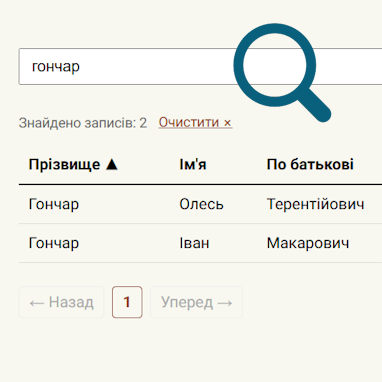This screenshot has height=382, width=382.
Task: Click the search field containing 'гончар'
Action: pos(200,66)
